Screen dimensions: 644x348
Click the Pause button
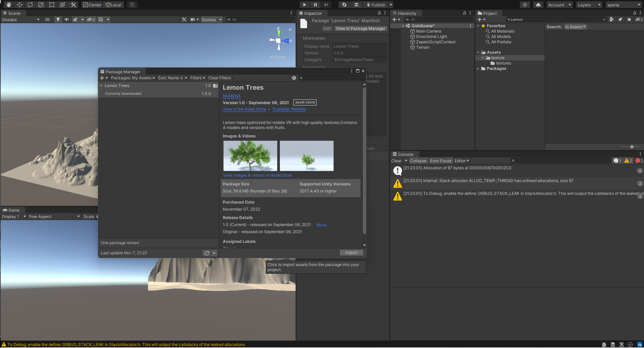click(315, 5)
